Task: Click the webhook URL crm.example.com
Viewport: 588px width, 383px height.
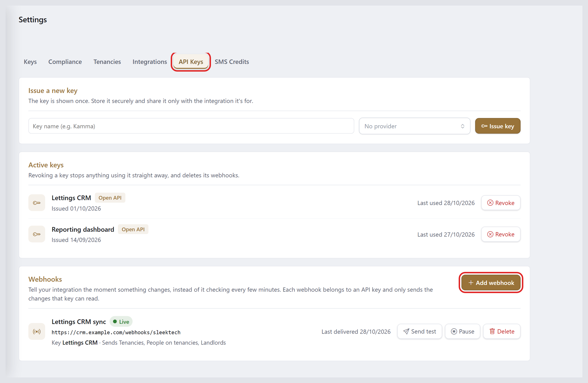Action: coord(116,332)
